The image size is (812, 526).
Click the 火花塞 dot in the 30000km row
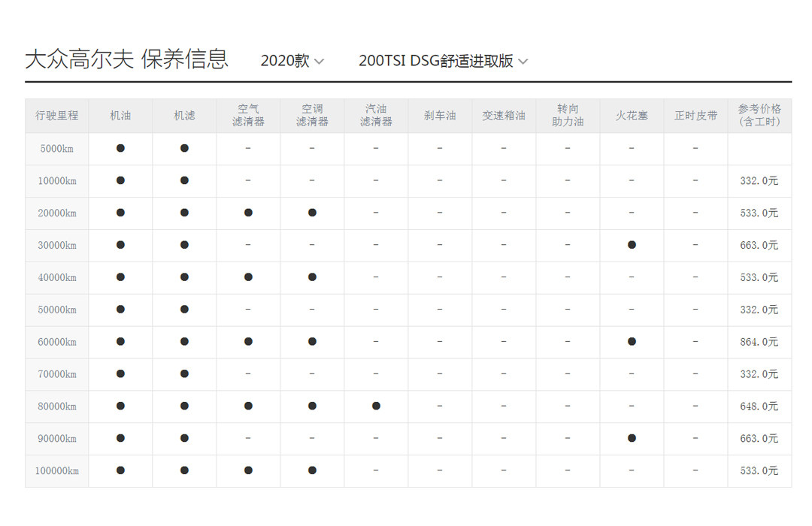click(632, 245)
